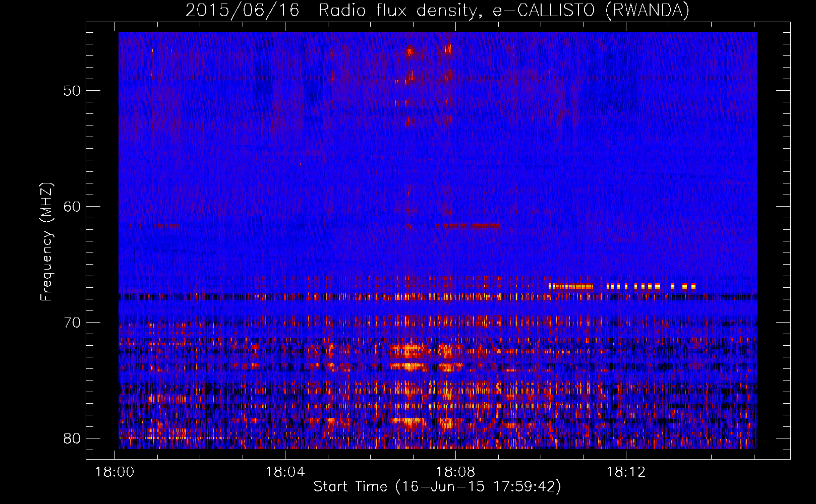Click the 50 MHz frequency tick label

click(73, 91)
